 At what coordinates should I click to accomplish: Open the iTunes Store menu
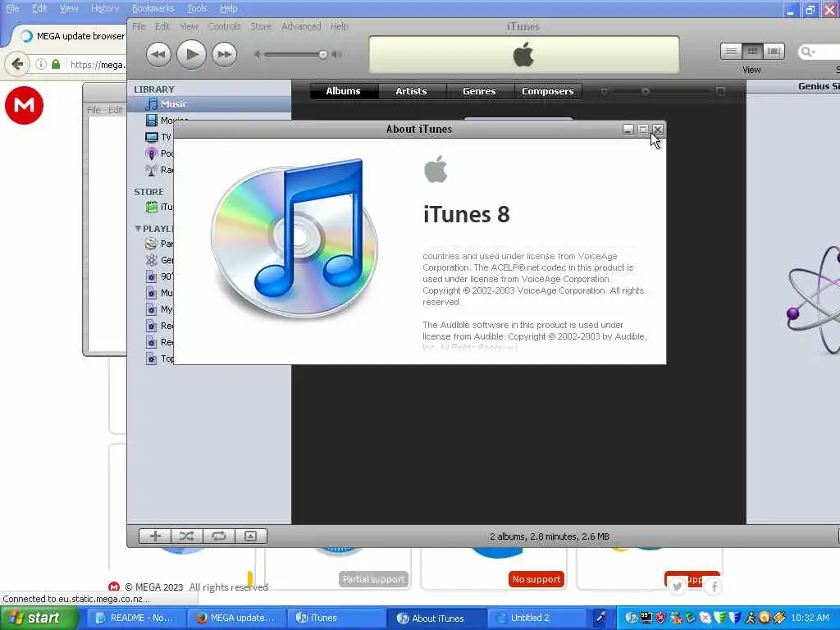(261, 26)
